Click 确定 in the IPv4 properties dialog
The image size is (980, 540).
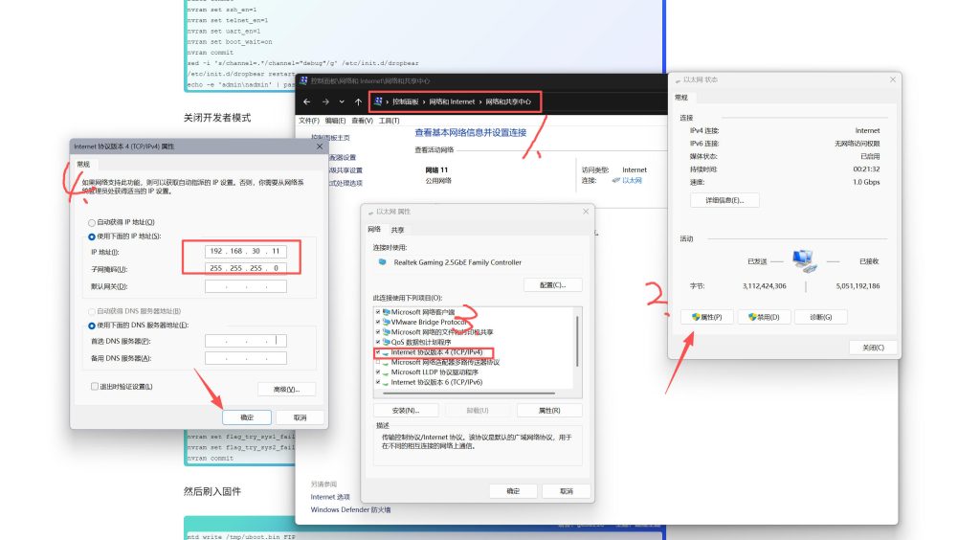(247, 417)
